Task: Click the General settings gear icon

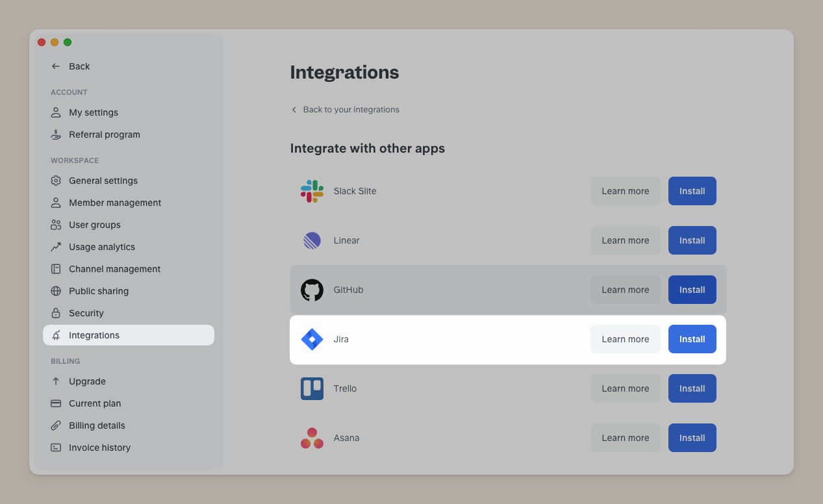Action: pyautogui.click(x=56, y=181)
